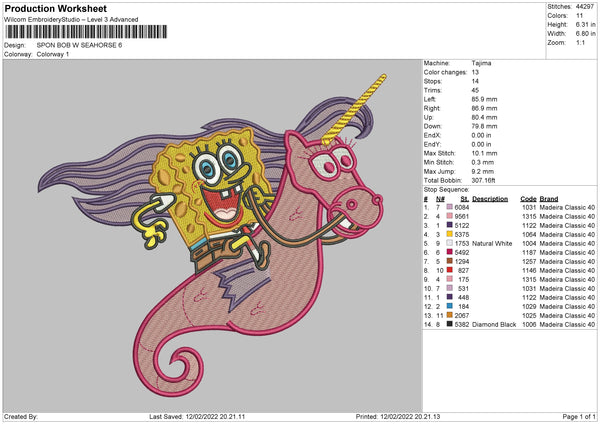Choose the brown swatch for thread 1294
600x424 pixels.
(x=452, y=260)
